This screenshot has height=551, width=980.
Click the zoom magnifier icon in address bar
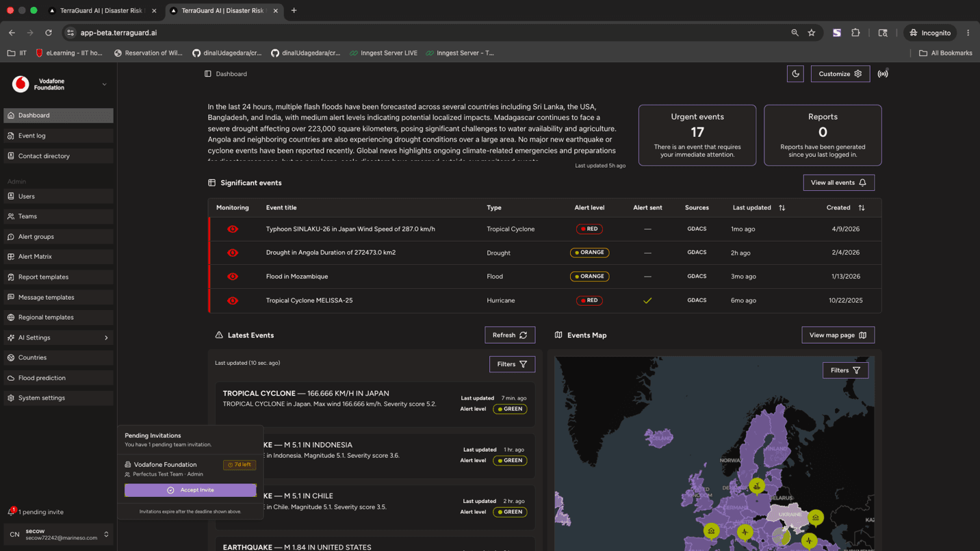pos(795,33)
